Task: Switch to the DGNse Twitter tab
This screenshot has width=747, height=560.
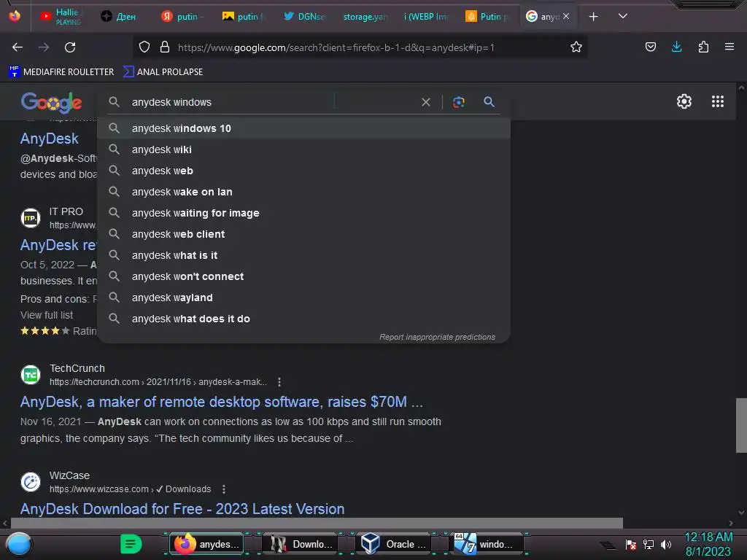Action: coord(305,17)
